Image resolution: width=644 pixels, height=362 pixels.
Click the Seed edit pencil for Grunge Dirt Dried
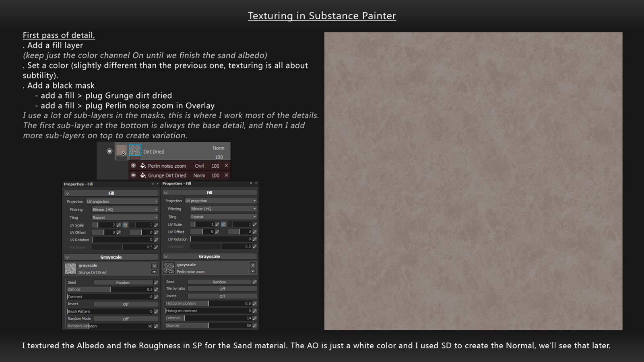[x=156, y=282]
